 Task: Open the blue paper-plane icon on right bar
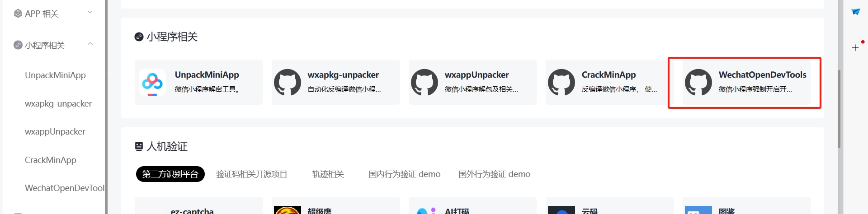point(855,12)
